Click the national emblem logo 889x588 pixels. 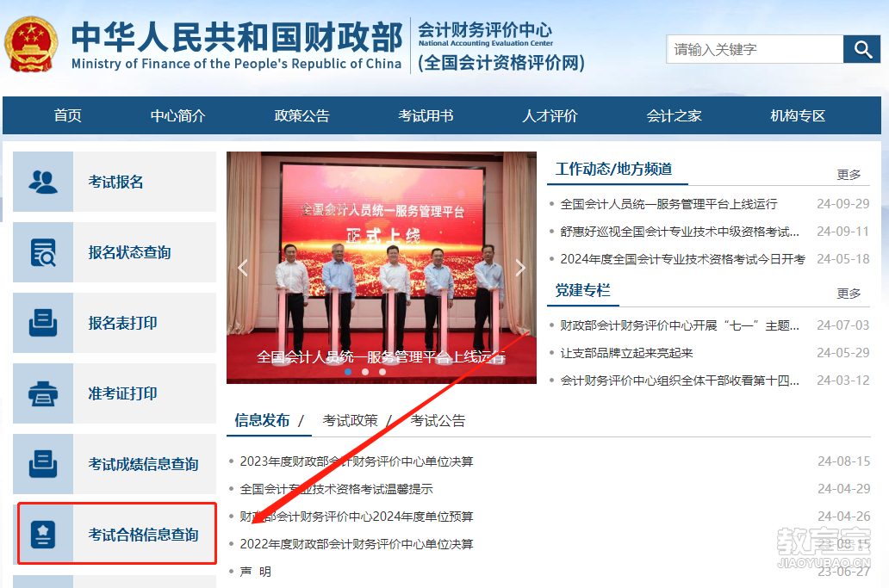[31, 44]
